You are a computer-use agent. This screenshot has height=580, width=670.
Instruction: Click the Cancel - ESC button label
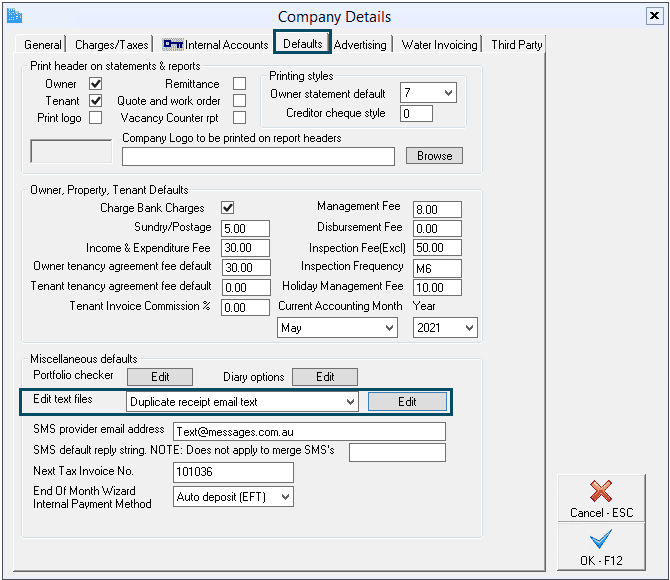tap(601, 512)
